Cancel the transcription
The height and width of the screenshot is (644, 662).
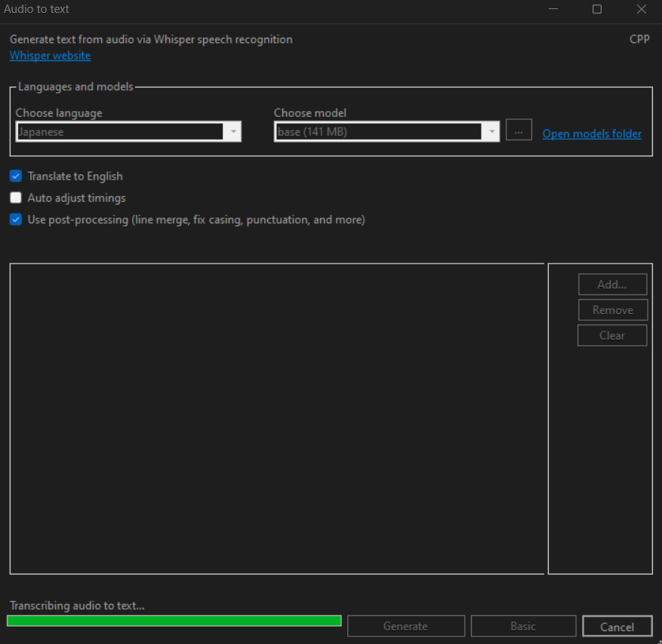click(x=617, y=626)
